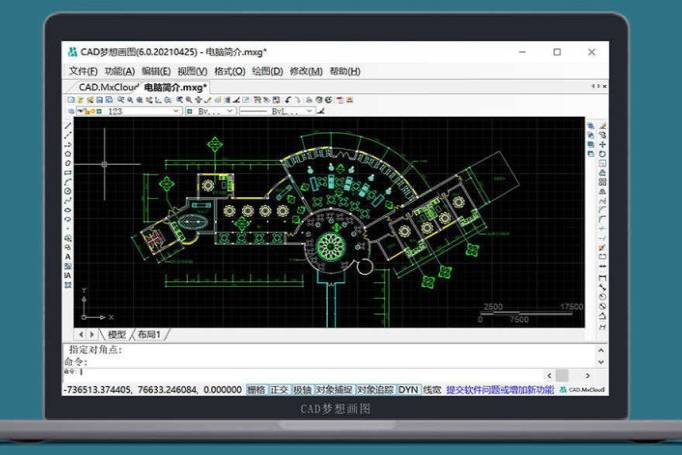Toggle 正交 ortho mode in status bar

tap(279, 389)
